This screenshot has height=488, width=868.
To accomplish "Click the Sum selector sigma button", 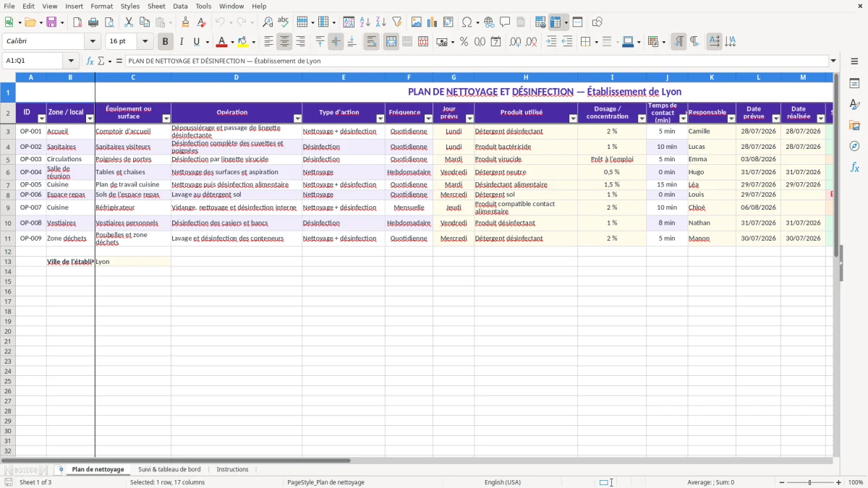I will (101, 61).
